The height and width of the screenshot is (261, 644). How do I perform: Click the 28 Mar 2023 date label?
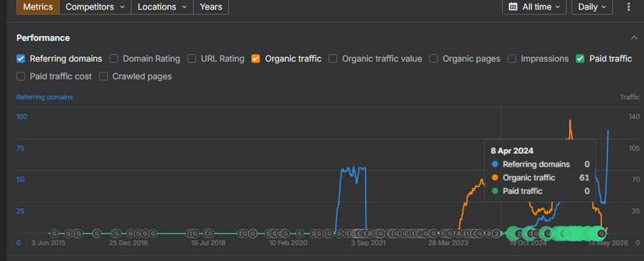point(448,243)
